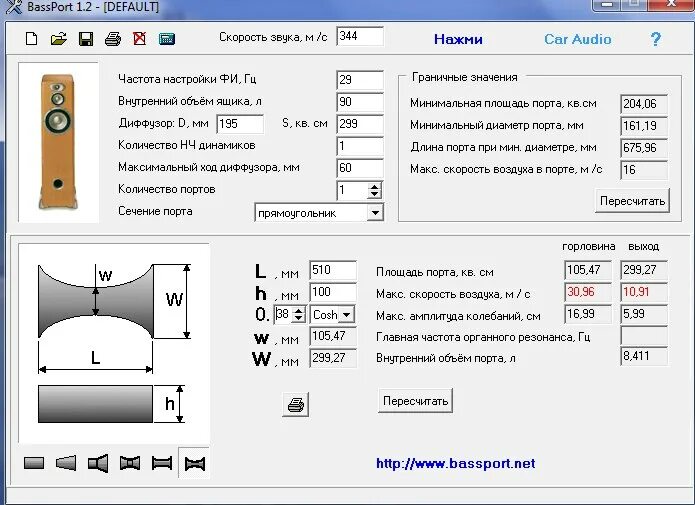Click the 'Граничные значения' group label
The width and height of the screenshot is (695, 505).
(465, 77)
